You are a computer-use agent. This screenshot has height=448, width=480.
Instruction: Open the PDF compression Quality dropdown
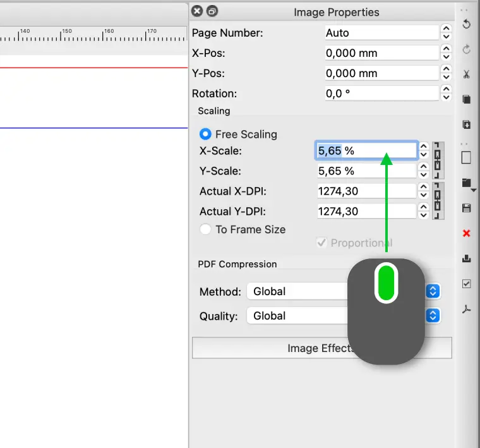tap(432, 316)
